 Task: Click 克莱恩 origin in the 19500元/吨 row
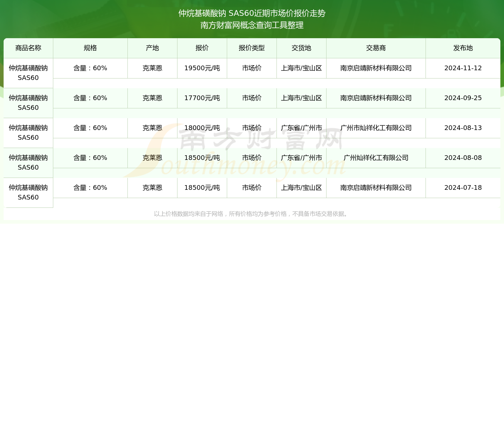152,68
